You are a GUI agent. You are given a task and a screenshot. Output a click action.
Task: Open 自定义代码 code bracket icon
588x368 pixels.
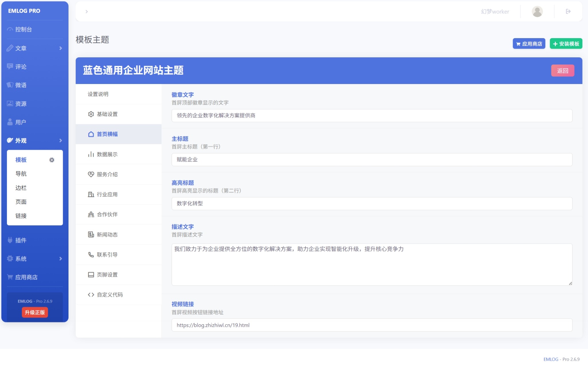(91, 295)
